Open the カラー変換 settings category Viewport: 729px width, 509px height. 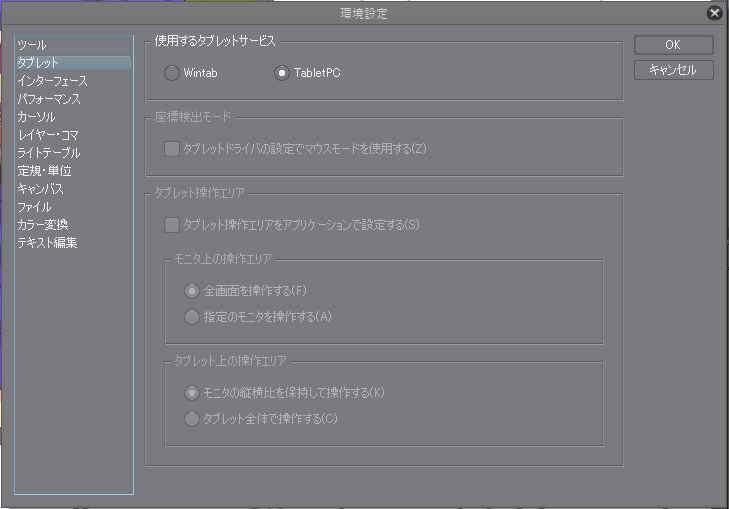coord(73,225)
